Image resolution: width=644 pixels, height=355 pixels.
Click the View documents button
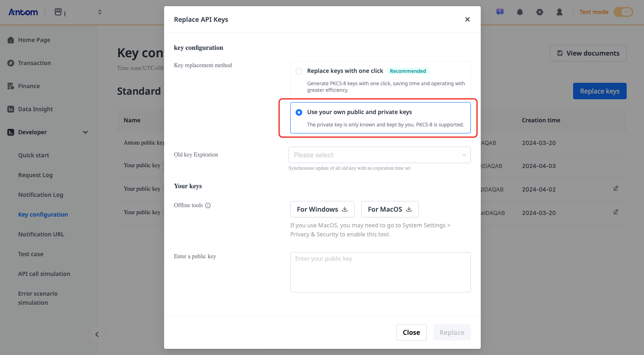[588, 53]
